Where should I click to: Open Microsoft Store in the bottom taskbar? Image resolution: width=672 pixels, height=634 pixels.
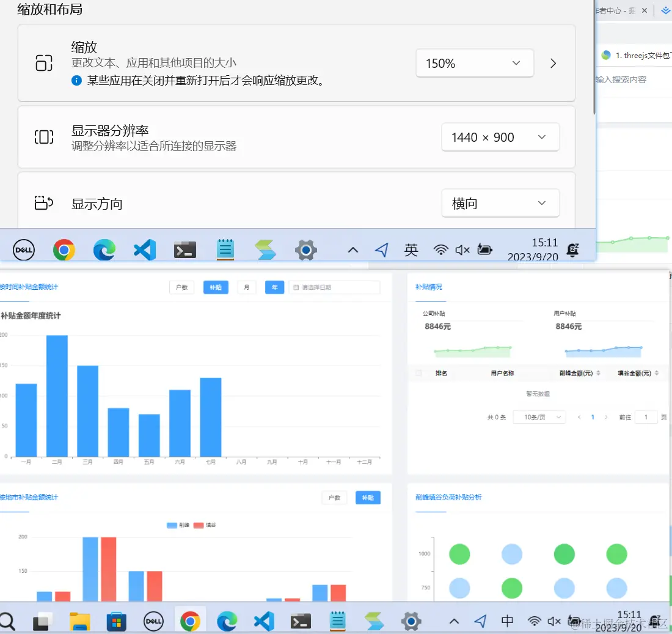(x=116, y=621)
